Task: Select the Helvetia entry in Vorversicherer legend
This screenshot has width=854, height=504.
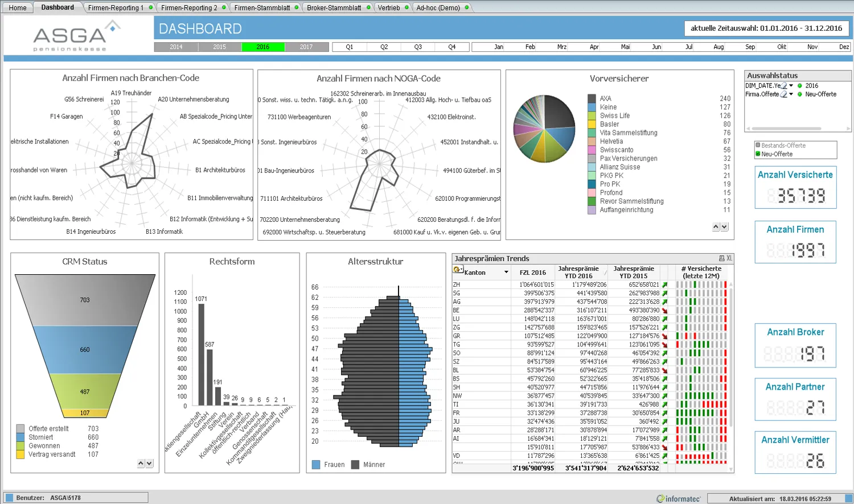Action: click(x=611, y=141)
